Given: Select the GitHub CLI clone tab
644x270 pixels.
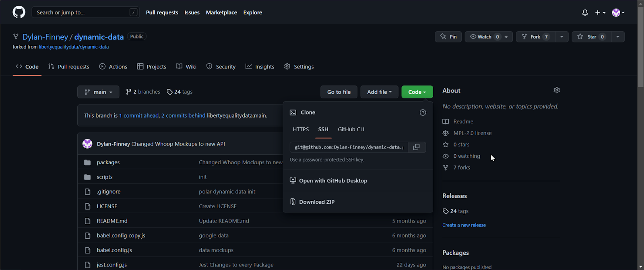Looking at the screenshot, I should click(x=351, y=129).
